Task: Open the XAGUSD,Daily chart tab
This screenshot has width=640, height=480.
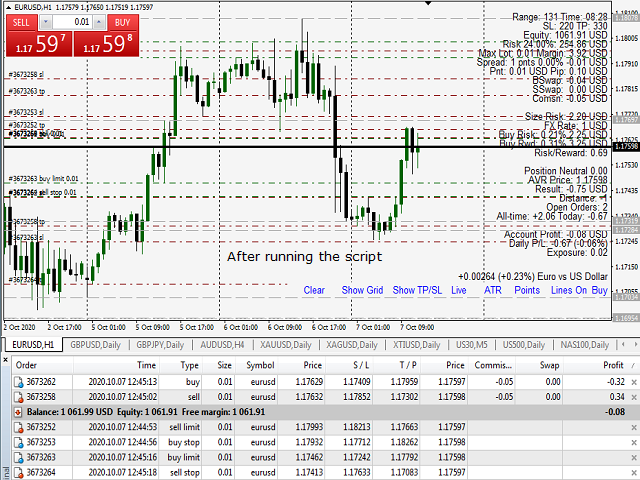Action: [352, 345]
